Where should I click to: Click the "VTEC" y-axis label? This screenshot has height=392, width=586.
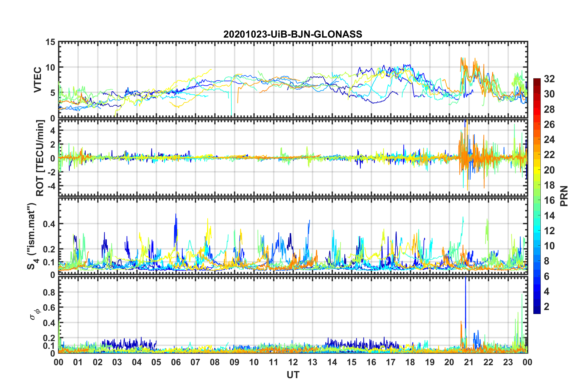pyautogui.click(x=38, y=80)
